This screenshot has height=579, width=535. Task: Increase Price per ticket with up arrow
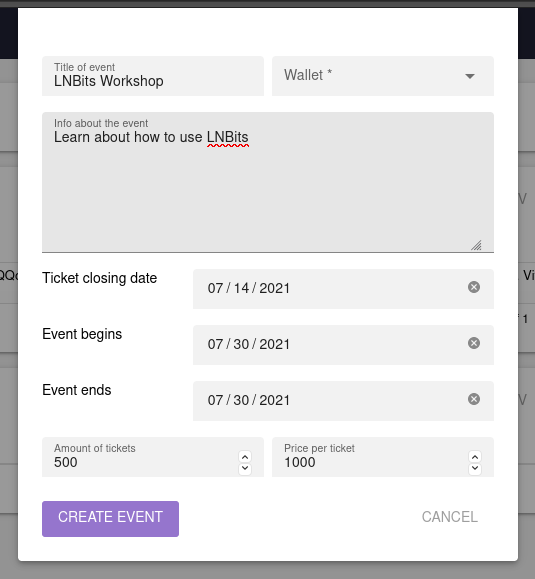[475, 457]
